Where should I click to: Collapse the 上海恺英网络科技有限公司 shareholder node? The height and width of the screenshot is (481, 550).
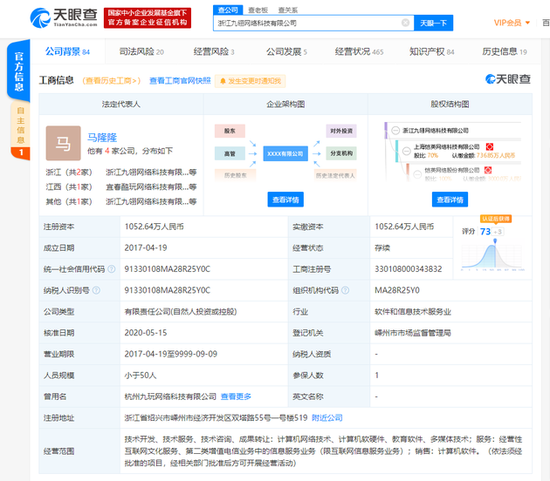pos(407,151)
